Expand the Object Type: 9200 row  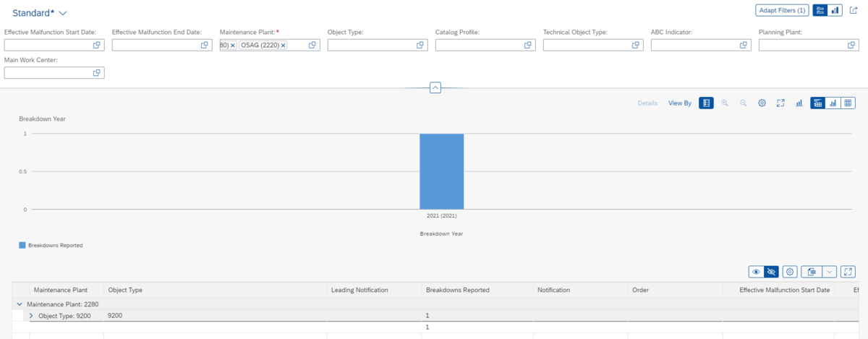pyautogui.click(x=31, y=316)
